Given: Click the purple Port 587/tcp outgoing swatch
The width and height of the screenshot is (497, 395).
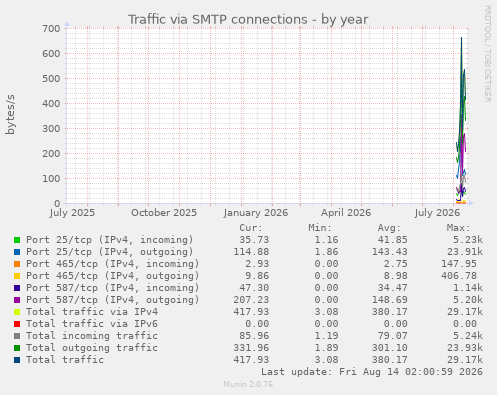Looking at the screenshot, I should point(17,300).
